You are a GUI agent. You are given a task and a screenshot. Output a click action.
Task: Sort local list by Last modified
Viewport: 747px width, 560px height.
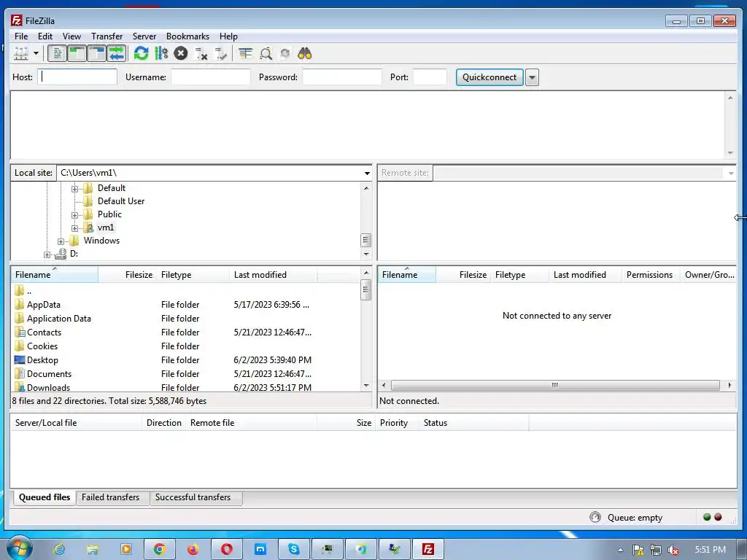click(273, 275)
